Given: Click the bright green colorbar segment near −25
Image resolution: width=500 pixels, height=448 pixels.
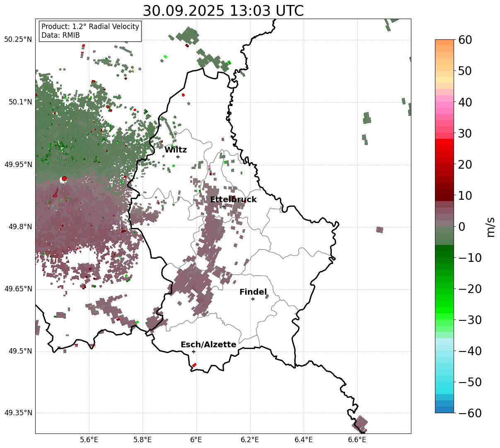Looking at the screenshot, I should point(444,305).
